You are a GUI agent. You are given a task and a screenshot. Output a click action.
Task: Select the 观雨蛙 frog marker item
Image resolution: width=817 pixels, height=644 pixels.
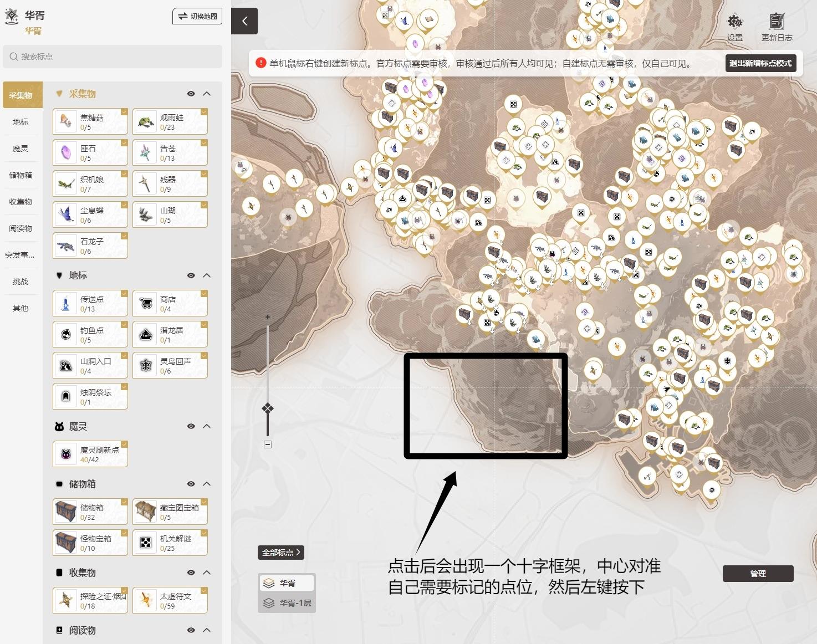click(170, 122)
